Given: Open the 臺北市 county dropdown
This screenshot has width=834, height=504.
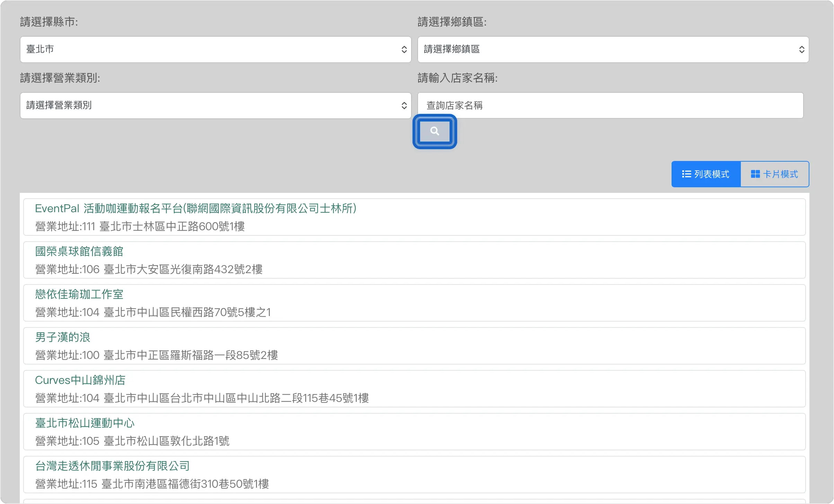Looking at the screenshot, I should (x=215, y=49).
